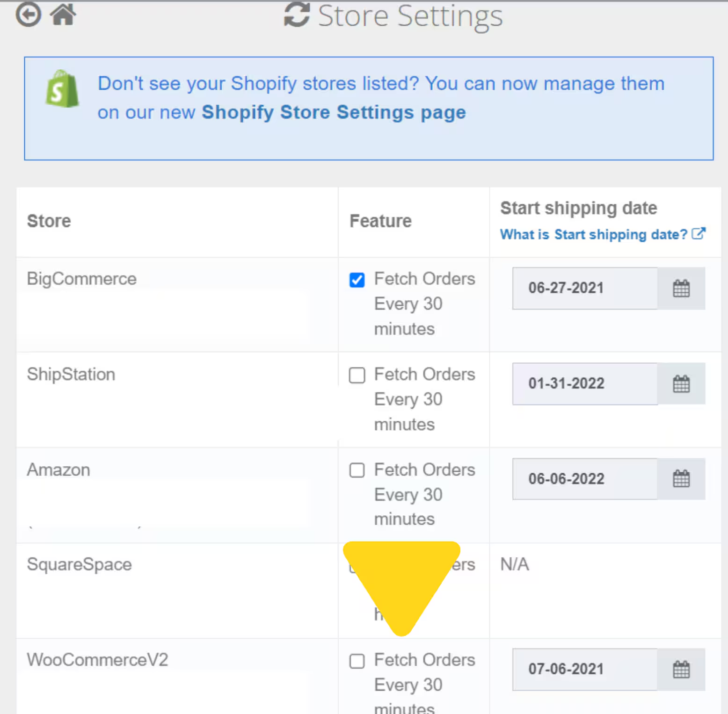Click the home icon
728x714 pixels.
point(63,14)
